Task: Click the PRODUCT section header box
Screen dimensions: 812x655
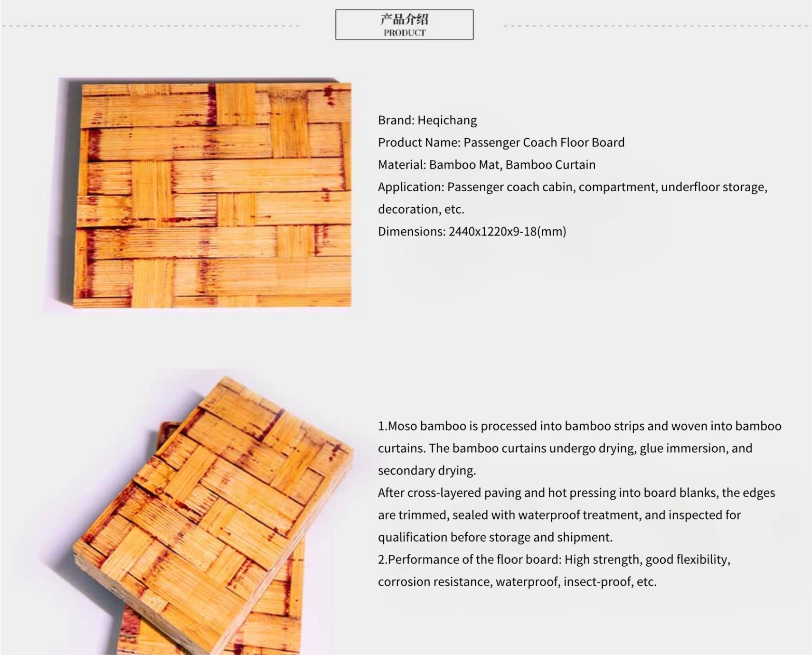Action: click(x=404, y=24)
